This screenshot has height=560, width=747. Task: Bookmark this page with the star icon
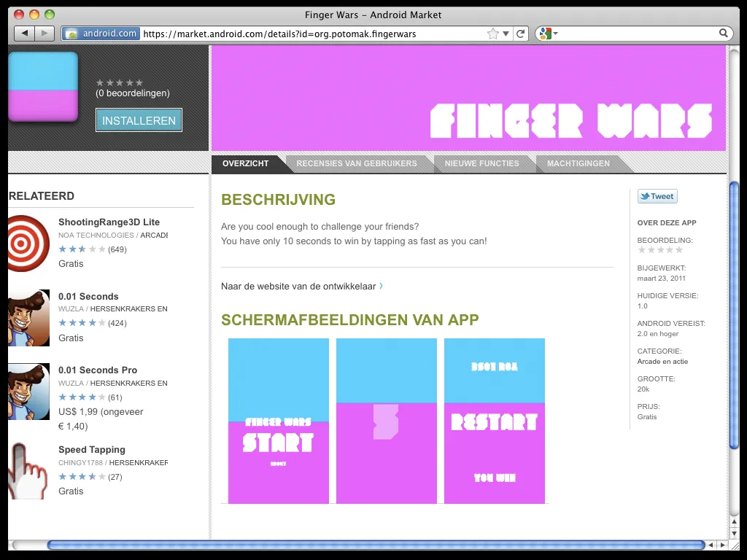(x=492, y=34)
